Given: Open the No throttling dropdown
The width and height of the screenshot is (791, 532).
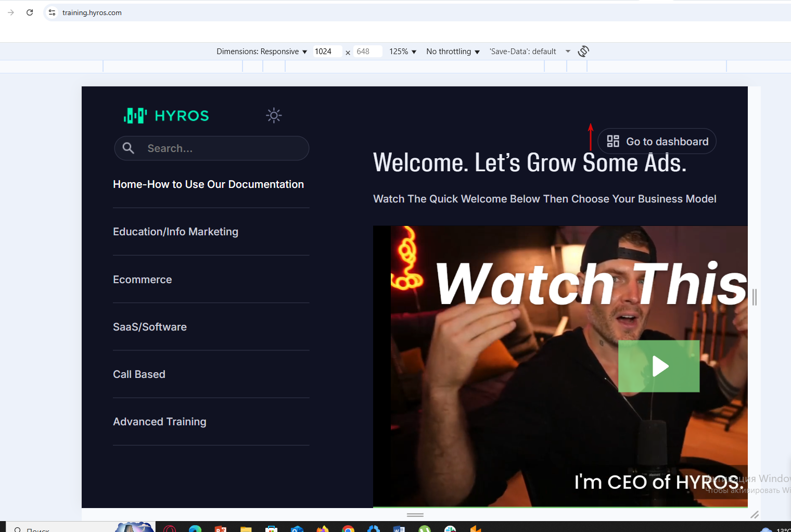Looking at the screenshot, I should point(453,52).
